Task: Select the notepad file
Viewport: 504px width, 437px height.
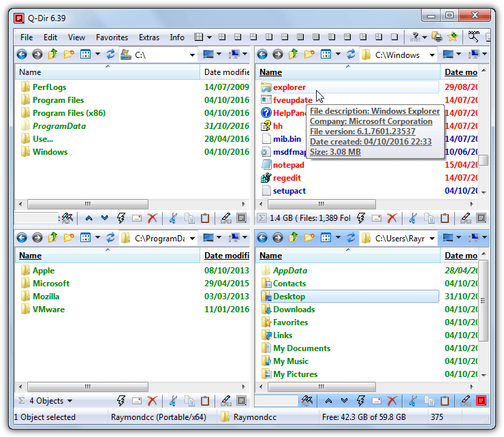Action: pos(288,165)
